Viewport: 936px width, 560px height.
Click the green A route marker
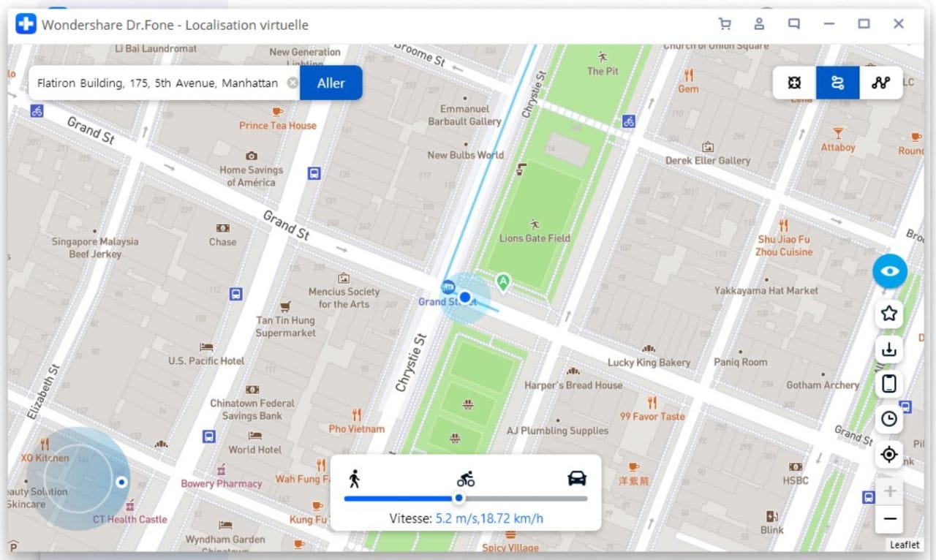pos(503,281)
